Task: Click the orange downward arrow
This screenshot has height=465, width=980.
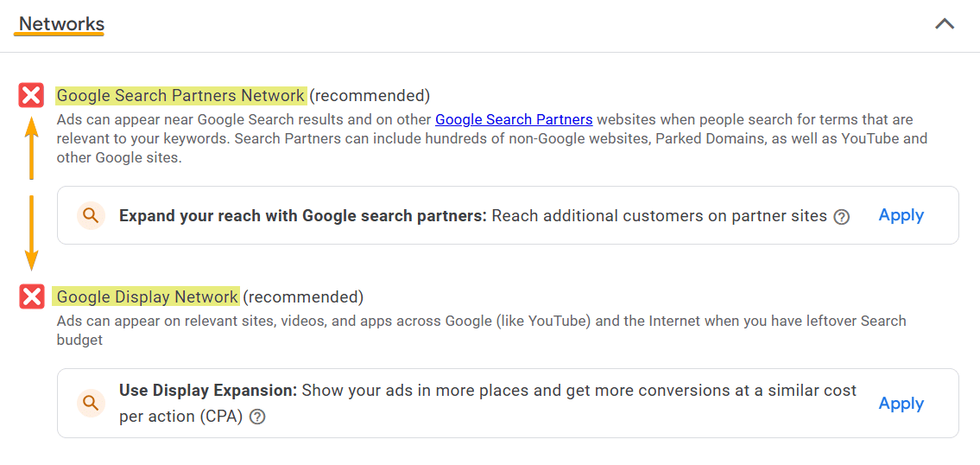Action: (x=32, y=232)
